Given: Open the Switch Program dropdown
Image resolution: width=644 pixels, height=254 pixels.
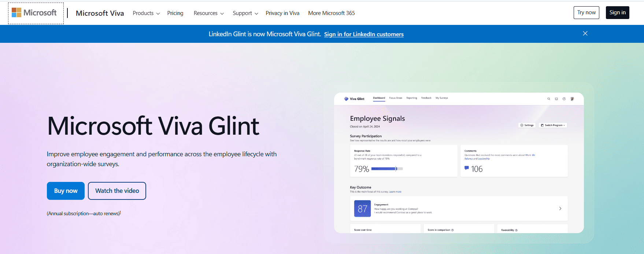Looking at the screenshot, I should [553, 125].
